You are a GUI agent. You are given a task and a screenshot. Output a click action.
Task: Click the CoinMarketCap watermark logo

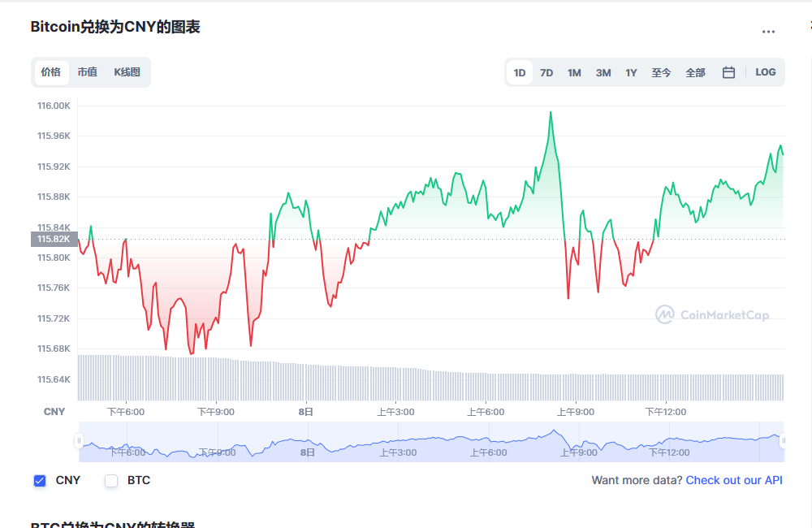pos(712,314)
